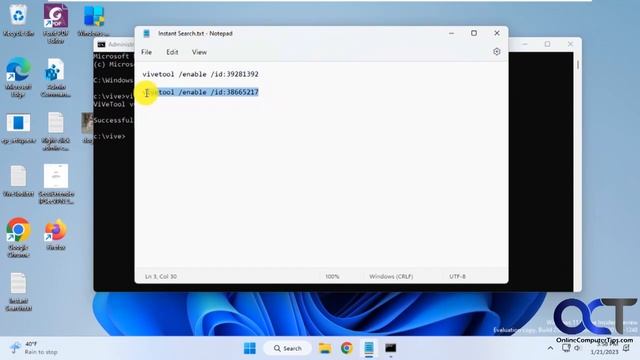Viewport: 640px width, 360px height.
Task: Open the notification bell in taskbar
Action: pyautogui.click(x=627, y=348)
